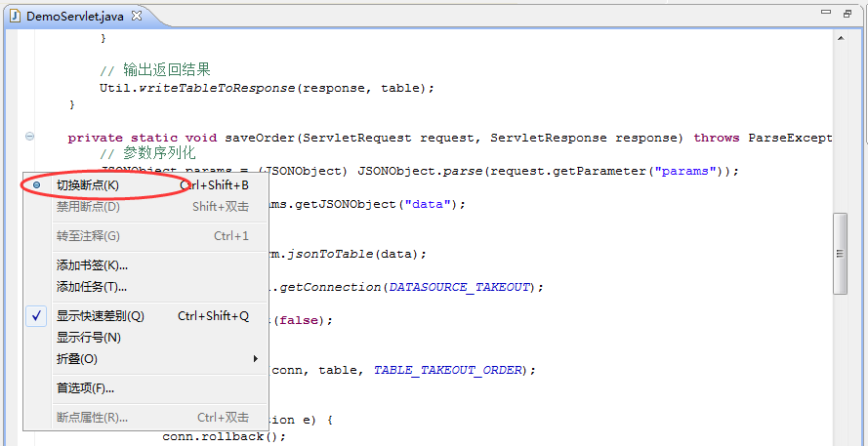Click the constant TABLE_TAKEOUT_ORDER in code
868x446 pixels.
(x=447, y=370)
